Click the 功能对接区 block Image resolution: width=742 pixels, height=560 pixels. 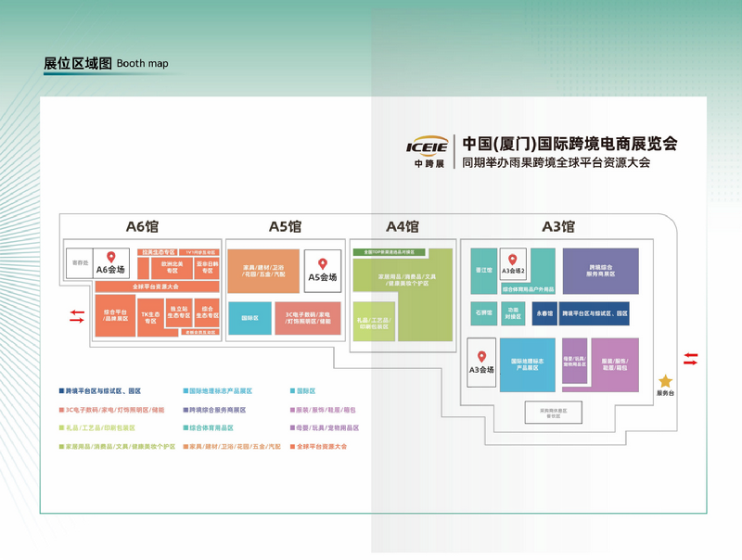(x=513, y=313)
